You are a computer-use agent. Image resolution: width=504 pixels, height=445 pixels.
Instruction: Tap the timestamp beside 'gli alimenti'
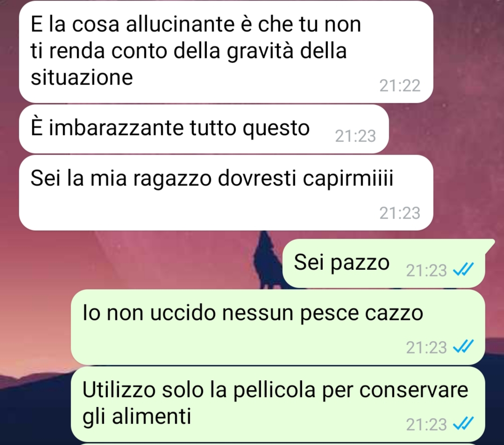[426, 424]
